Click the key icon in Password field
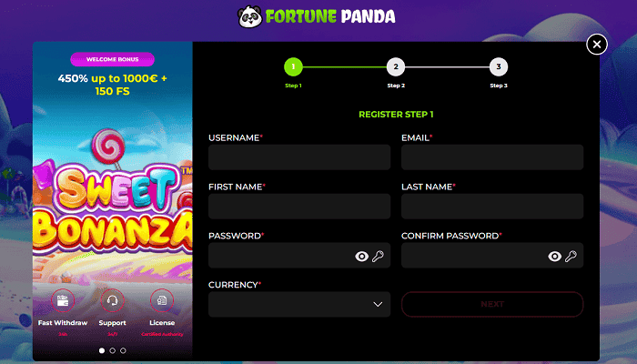This screenshot has width=637, height=364. [379, 257]
